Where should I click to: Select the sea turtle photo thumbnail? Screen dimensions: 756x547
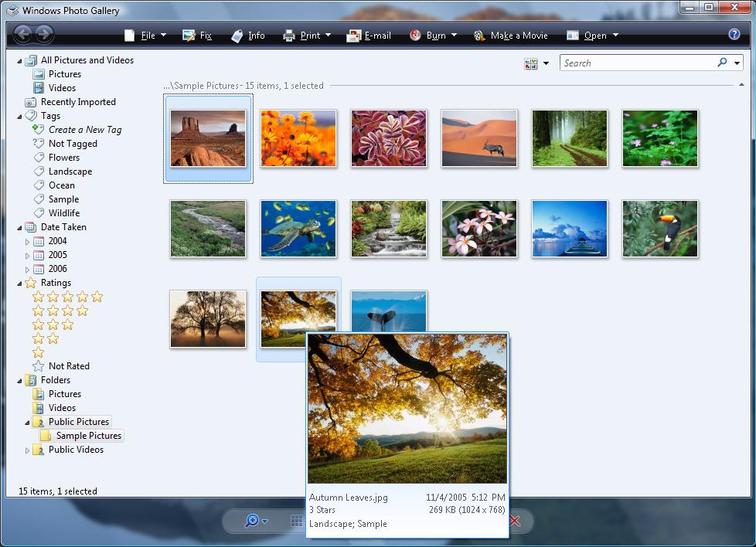pyautogui.click(x=298, y=229)
